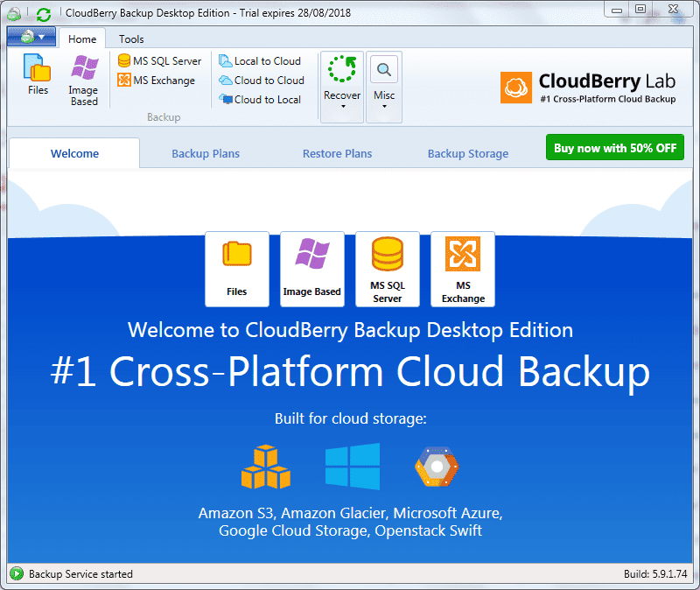Expand the Misc dropdown menu
Viewport: 700px width, 590px height.
[384, 87]
